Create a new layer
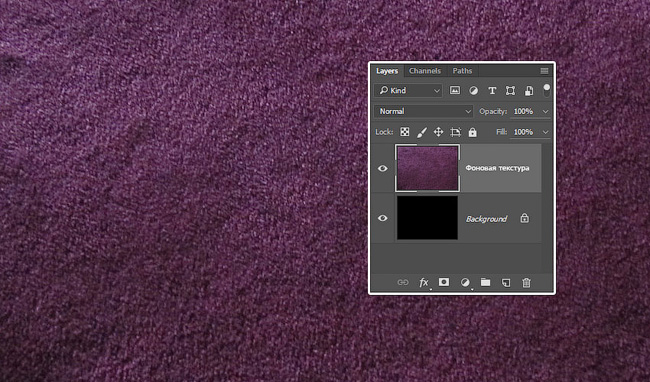650x382 pixels. click(506, 283)
